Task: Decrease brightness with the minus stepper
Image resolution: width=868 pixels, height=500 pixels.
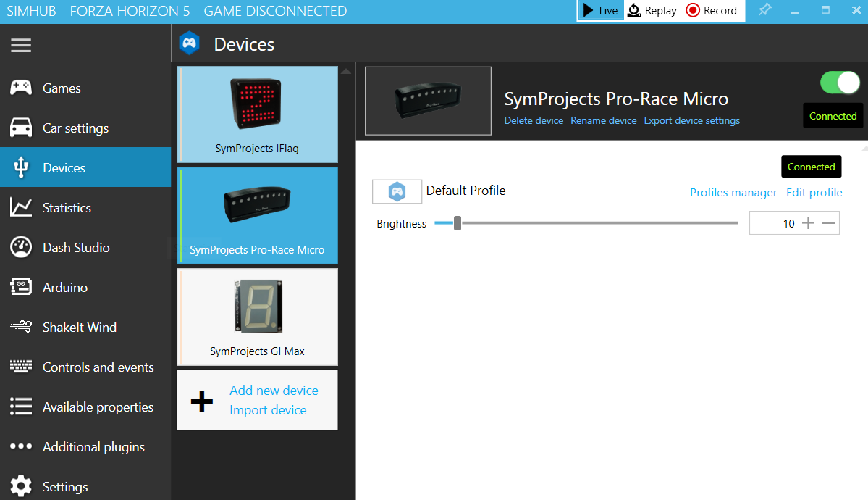Action: [829, 223]
